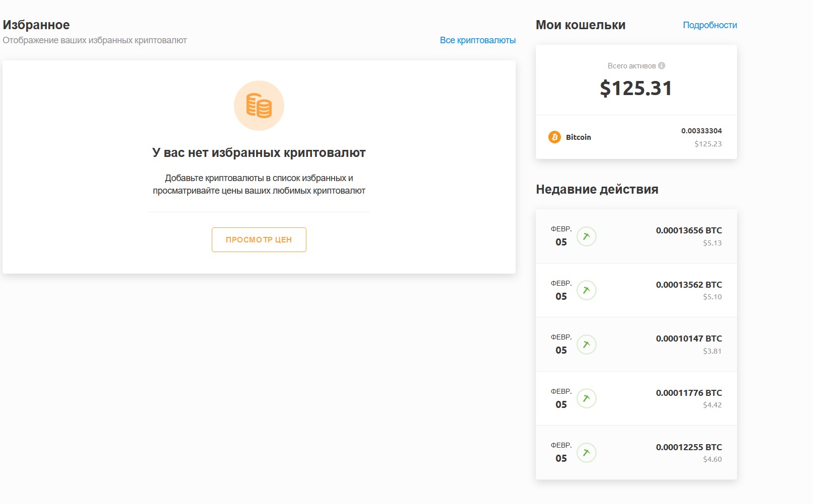This screenshot has height=504, width=813.
Task: Click the orange coins stack icon
Action: point(259,106)
